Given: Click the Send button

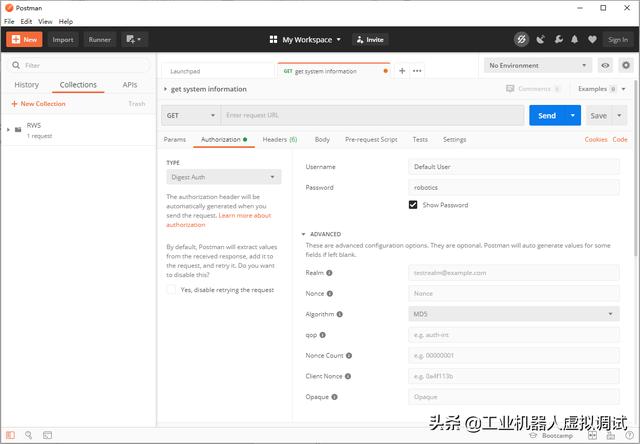Looking at the screenshot, I should [x=547, y=115].
